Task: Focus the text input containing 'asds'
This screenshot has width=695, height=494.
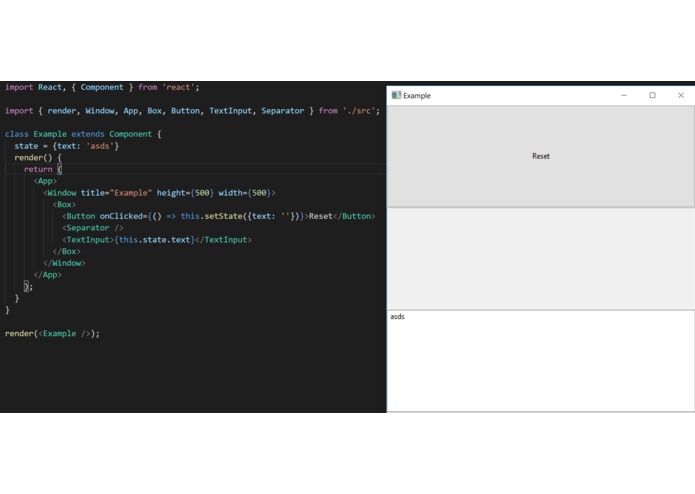Action: click(x=541, y=361)
